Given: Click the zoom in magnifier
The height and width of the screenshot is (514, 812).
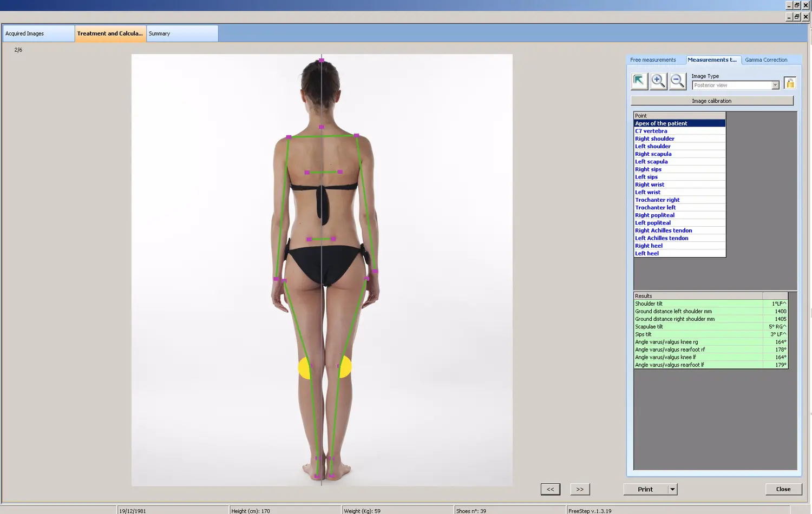Looking at the screenshot, I should [x=658, y=81].
